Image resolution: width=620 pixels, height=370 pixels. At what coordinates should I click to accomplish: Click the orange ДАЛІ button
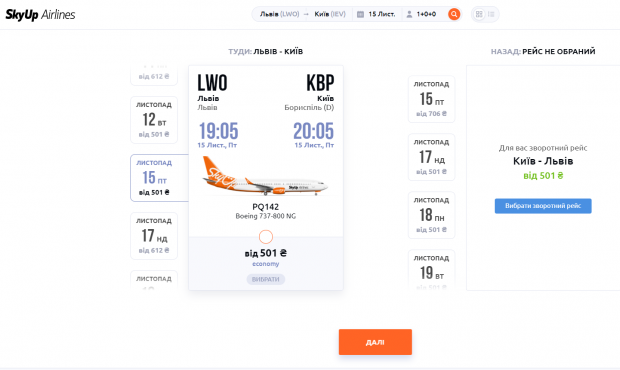pos(375,342)
